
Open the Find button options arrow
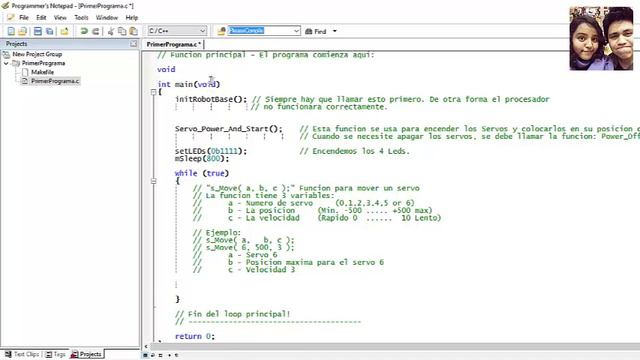(x=335, y=31)
